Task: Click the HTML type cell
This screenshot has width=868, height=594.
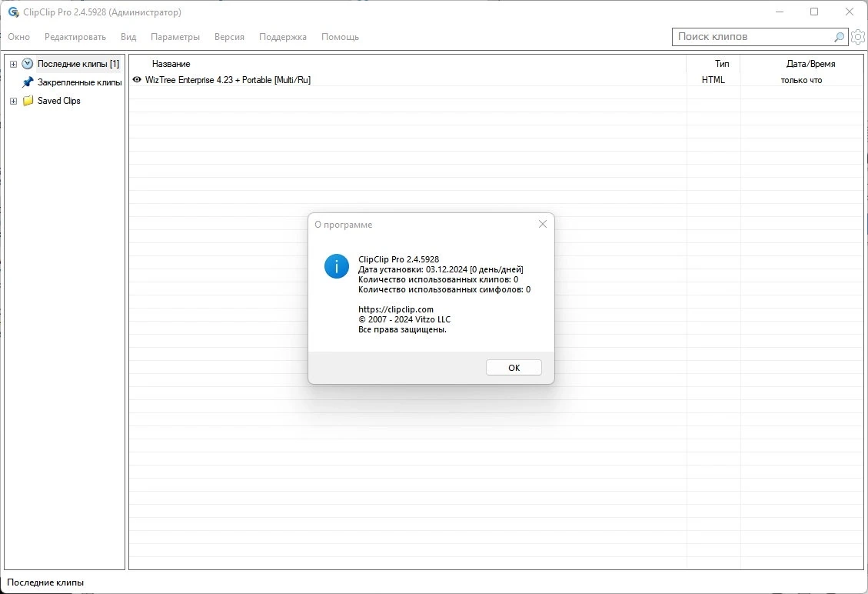Action: pyautogui.click(x=713, y=80)
